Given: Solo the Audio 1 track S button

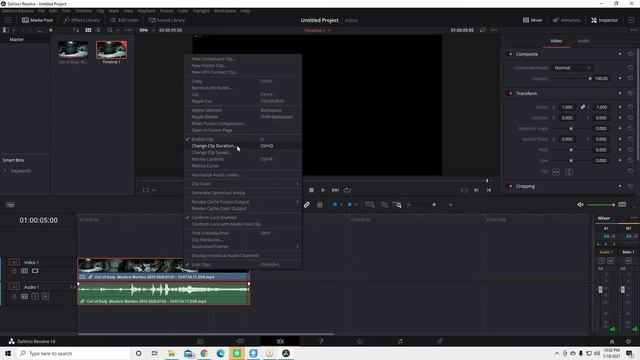Looking at the screenshot, I should pyautogui.click(x=35, y=296).
